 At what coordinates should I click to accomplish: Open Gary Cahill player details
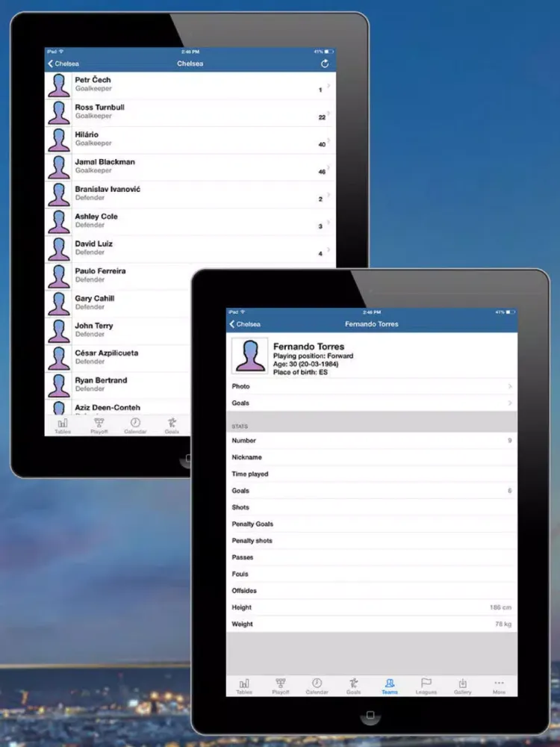tap(118, 303)
